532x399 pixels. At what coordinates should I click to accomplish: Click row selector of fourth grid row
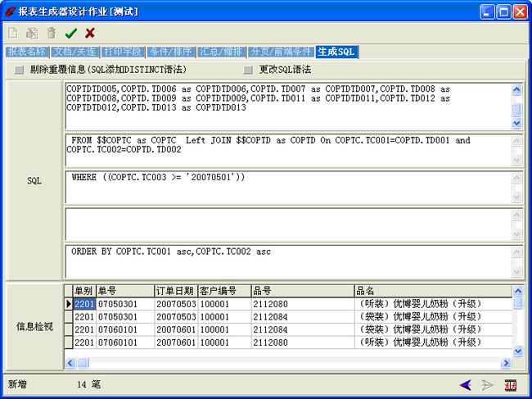point(69,342)
